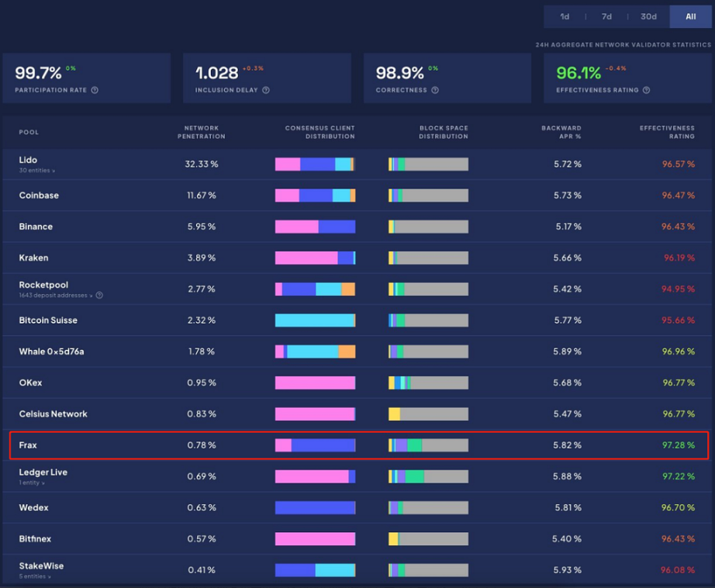Click Bitcoin Suisse's consensus client distribution bar
This screenshot has width=715, height=588.
[315, 320]
